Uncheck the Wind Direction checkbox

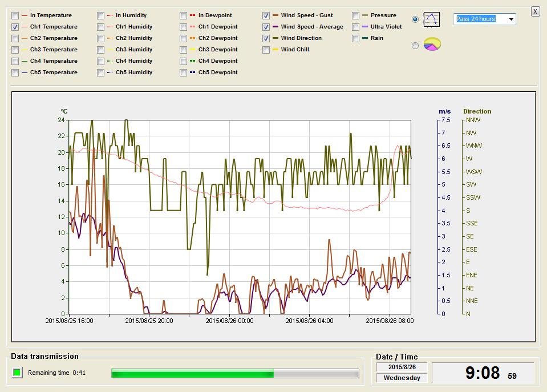[266, 38]
